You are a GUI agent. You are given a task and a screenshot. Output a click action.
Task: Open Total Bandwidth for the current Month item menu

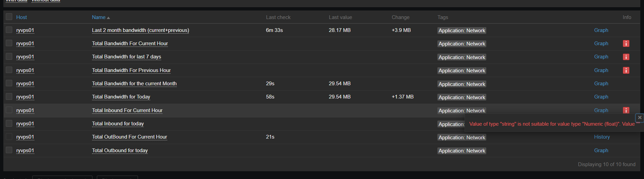134,84
